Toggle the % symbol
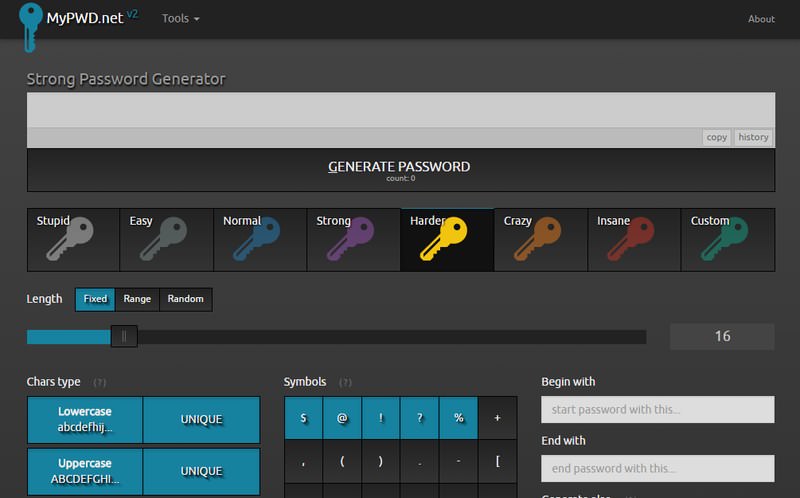 [x=459, y=418]
